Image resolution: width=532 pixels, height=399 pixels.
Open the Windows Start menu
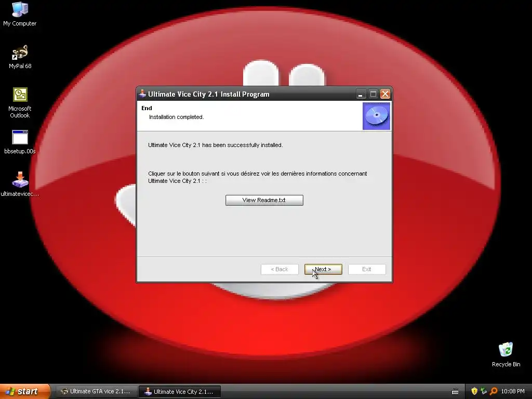coord(24,391)
